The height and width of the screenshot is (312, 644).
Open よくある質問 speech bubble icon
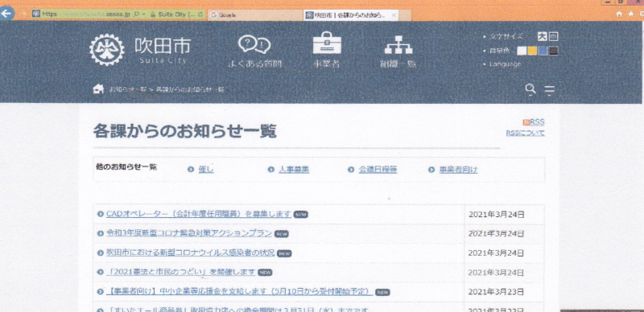point(254,44)
